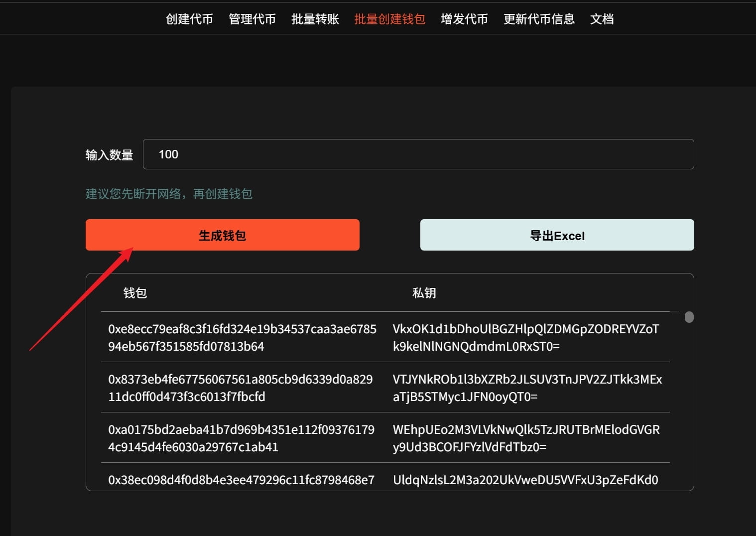The width and height of the screenshot is (756, 536).
Task: Select private key starting VkxOK1d1
Action: pos(526,338)
